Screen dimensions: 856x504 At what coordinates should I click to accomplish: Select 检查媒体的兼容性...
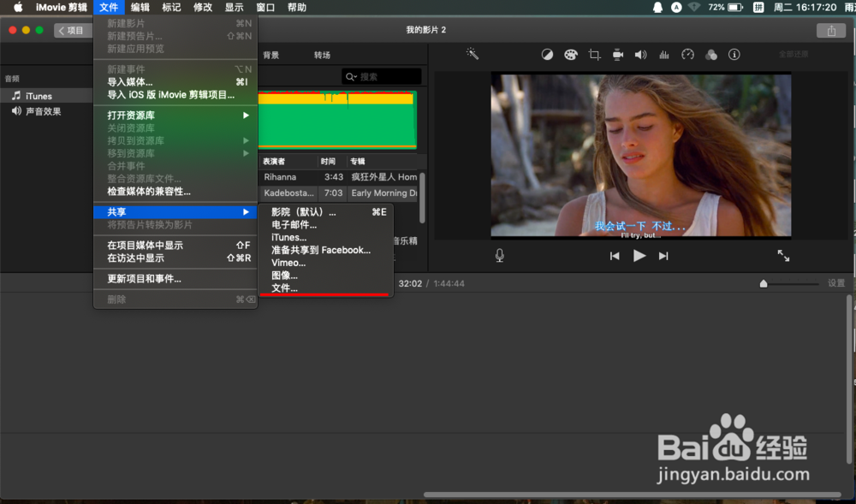tap(175, 192)
